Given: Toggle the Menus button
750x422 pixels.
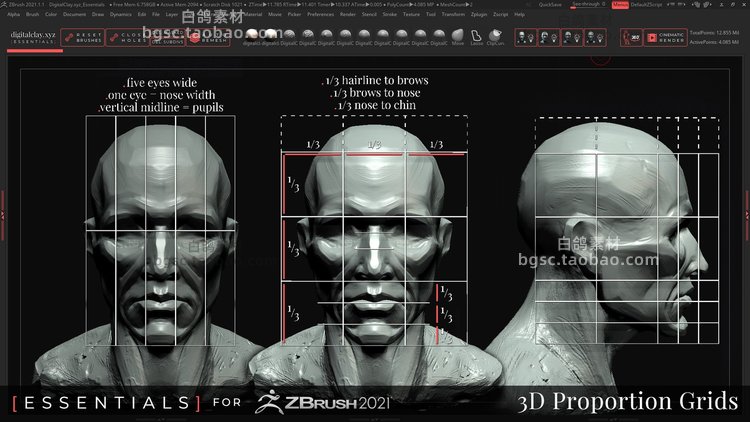Looking at the screenshot, I should [620, 4].
